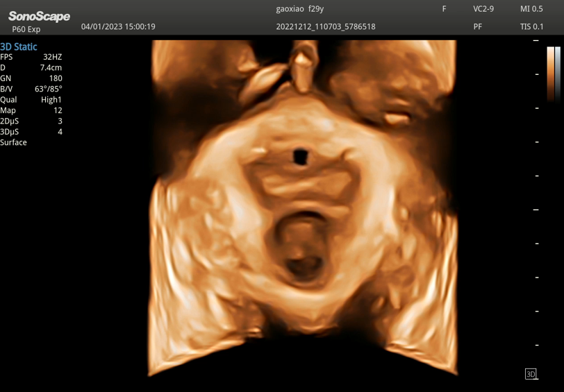
Task: Click the FPS 32HZ readout
Action: click(x=31, y=57)
